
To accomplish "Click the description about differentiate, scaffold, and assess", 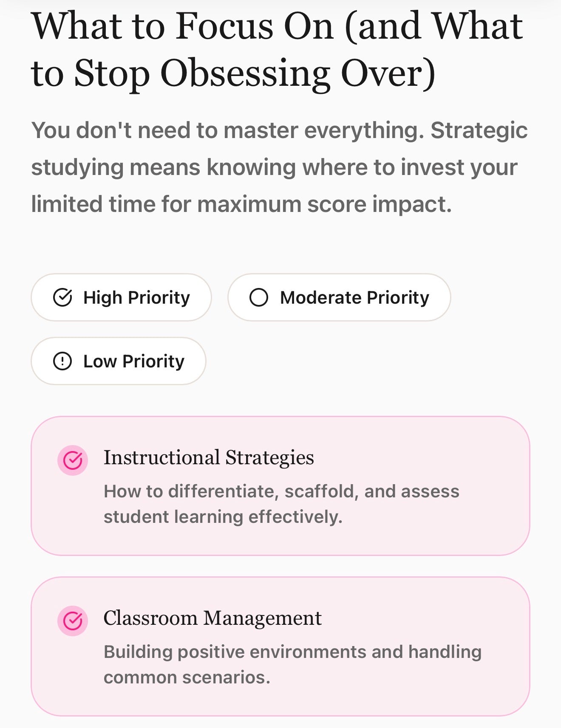I will (281, 491).
